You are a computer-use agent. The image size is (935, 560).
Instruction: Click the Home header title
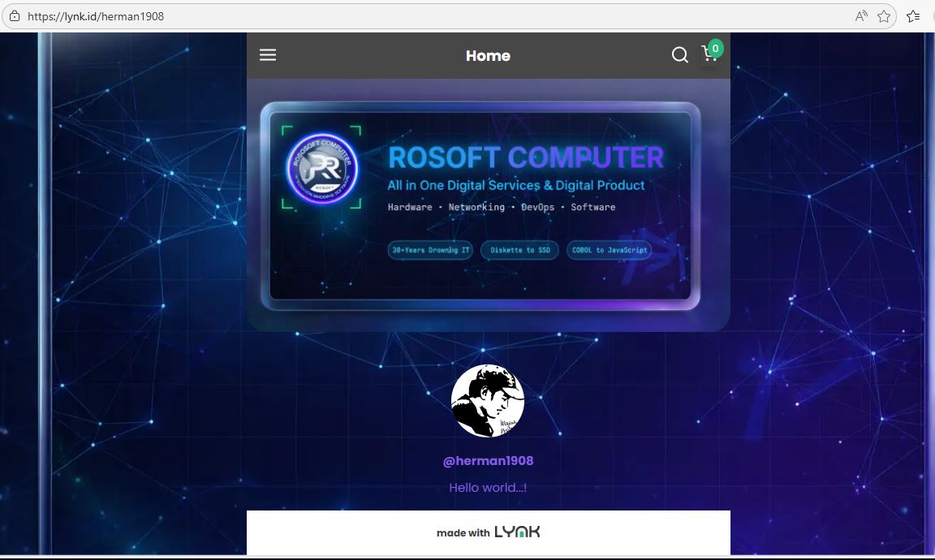[488, 55]
